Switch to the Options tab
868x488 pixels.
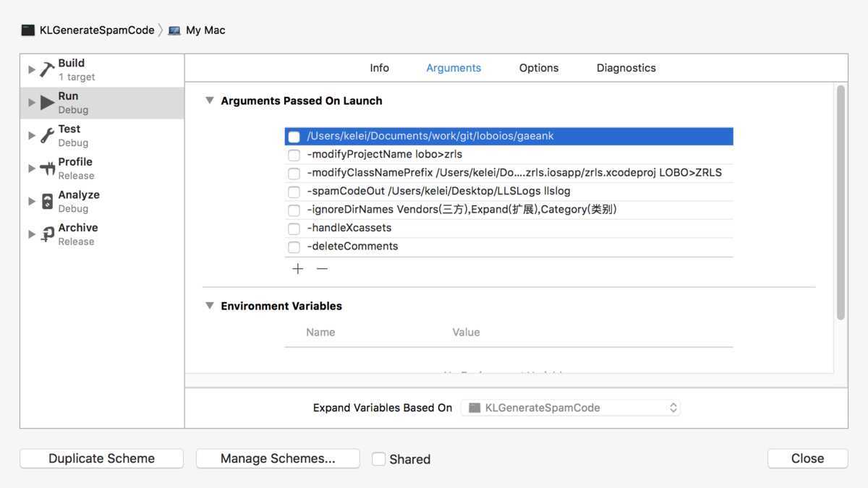pyautogui.click(x=538, y=68)
